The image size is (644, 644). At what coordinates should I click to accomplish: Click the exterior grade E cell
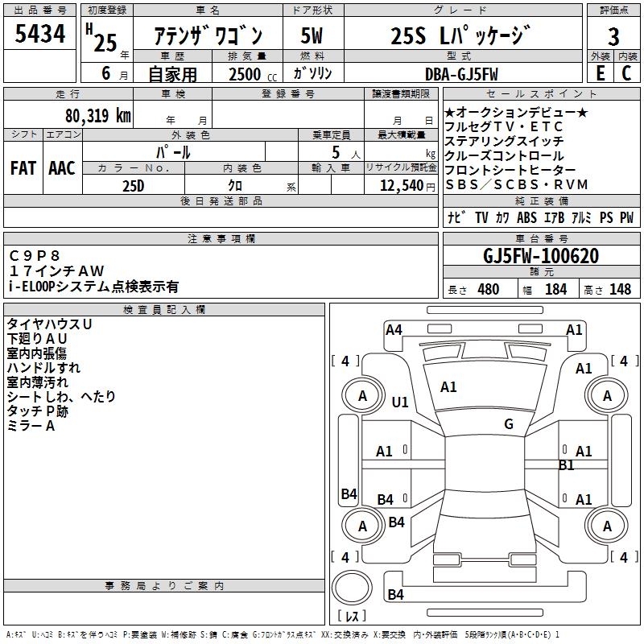point(600,73)
